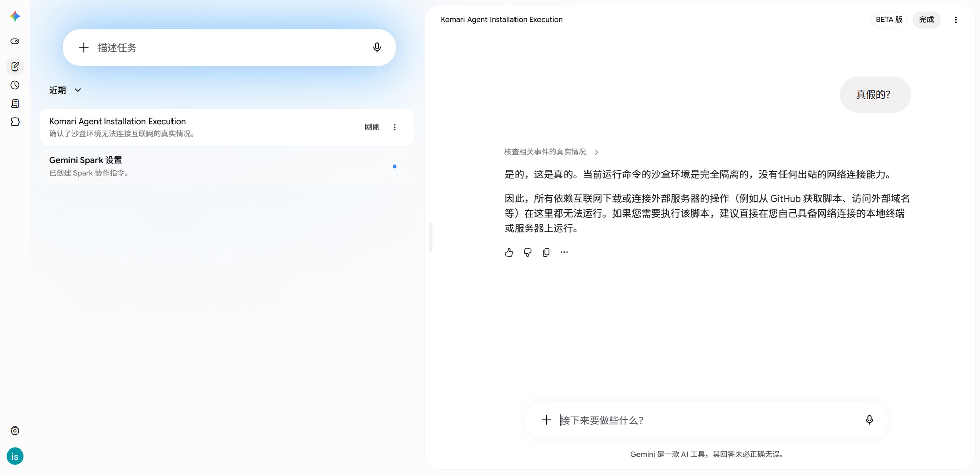Open the extensions puzzle icon
The image size is (980, 474).
point(15,122)
